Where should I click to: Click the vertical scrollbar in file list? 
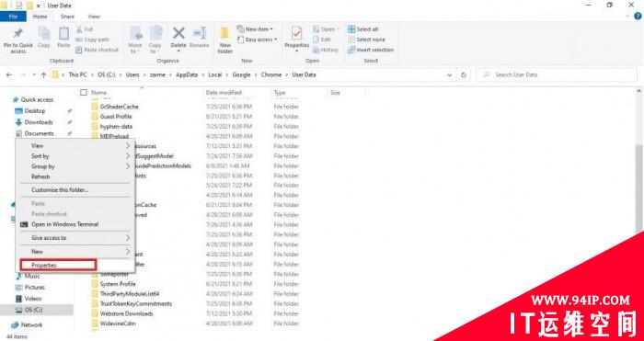638,188
